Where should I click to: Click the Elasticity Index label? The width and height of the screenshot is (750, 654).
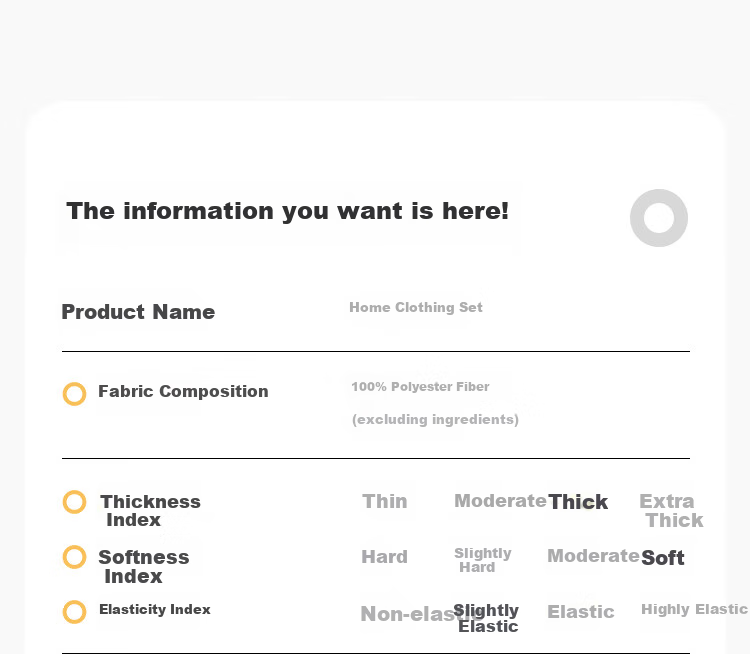point(155,610)
